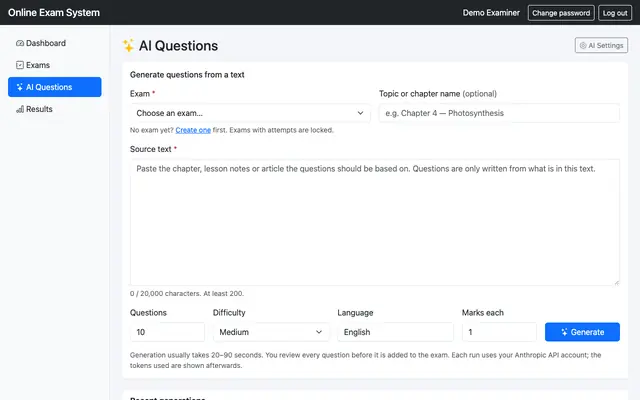Screen dimensions: 640x400
Task: Click the Source text label
Action: (x=151, y=149)
